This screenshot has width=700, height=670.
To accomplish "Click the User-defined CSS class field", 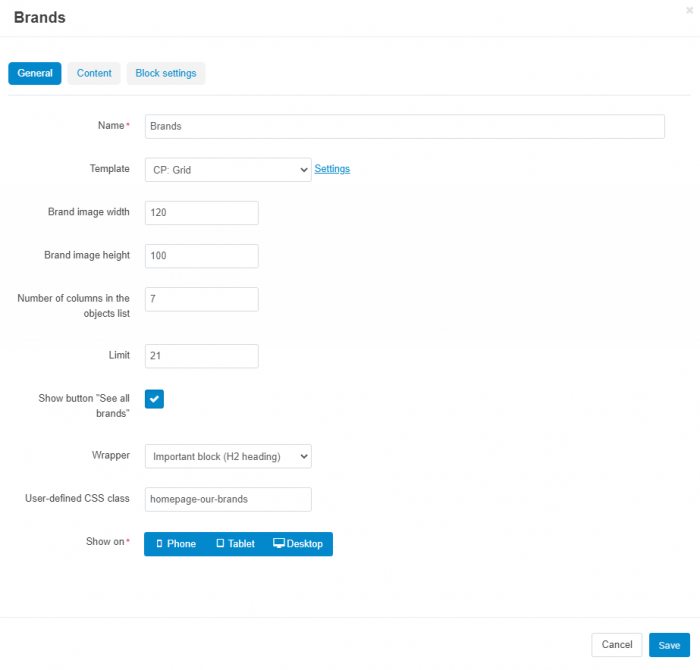I will 228,499.
